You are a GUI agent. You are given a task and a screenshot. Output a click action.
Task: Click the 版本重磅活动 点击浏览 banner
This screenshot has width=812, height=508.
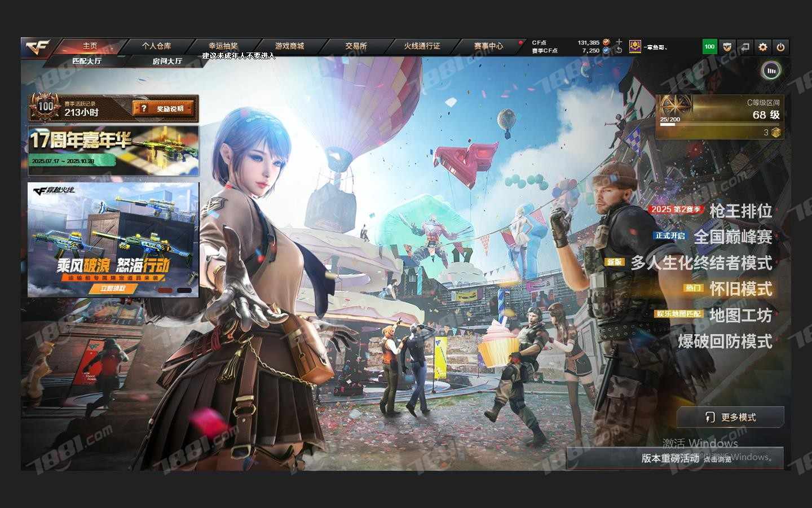click(x=674, y=458)
